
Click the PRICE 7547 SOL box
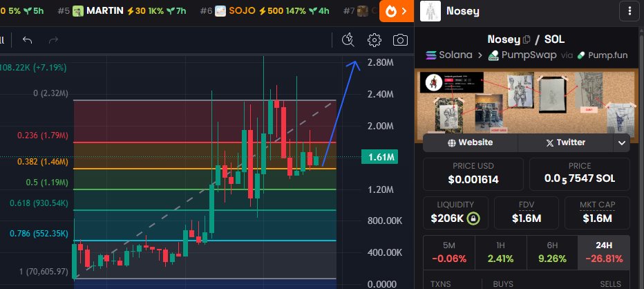point(580,174)
